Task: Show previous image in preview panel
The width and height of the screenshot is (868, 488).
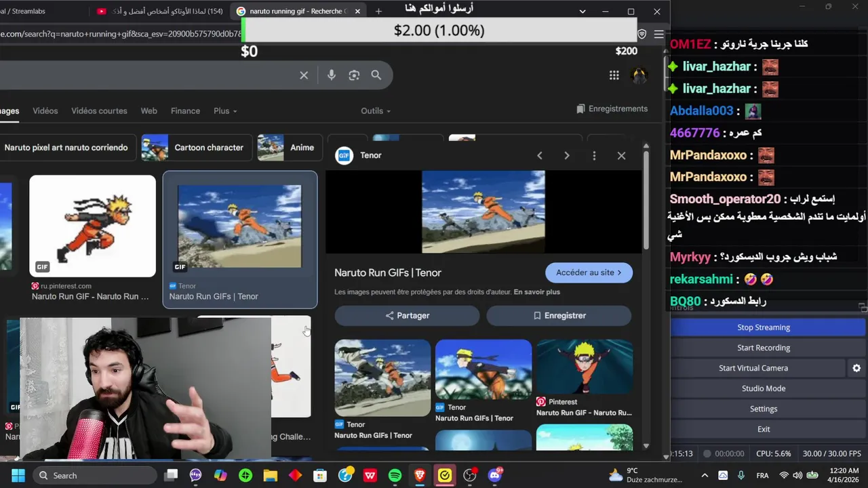Action: 540,155
